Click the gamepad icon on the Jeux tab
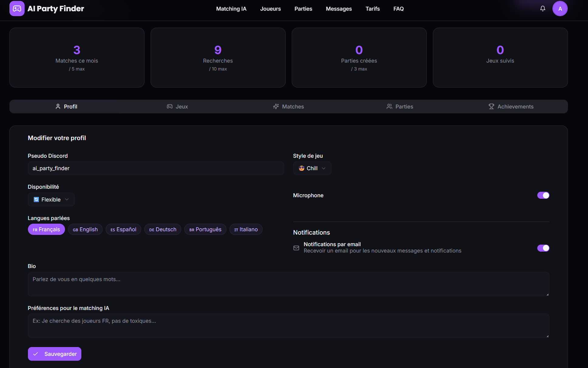Screen dimensions: 588x368 click(x=170, y=106)
